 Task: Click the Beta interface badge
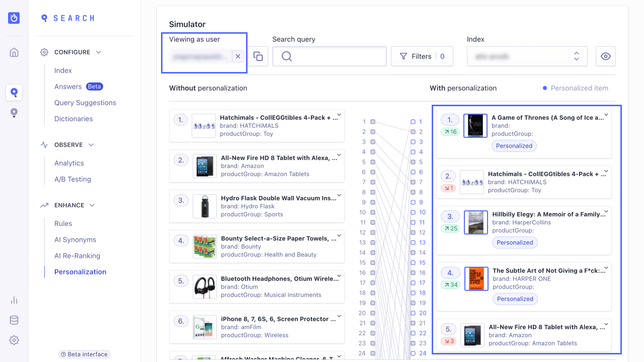pyautogui.click(x=84, y=354)
